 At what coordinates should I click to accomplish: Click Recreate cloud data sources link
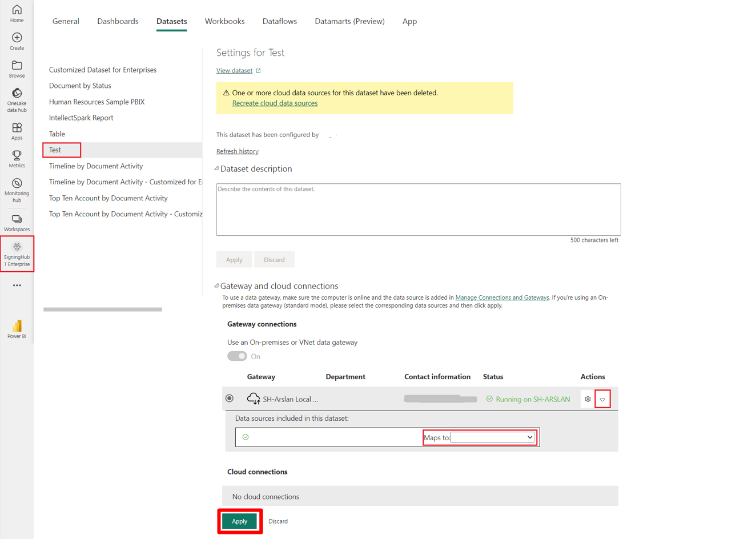coord(275,103)
